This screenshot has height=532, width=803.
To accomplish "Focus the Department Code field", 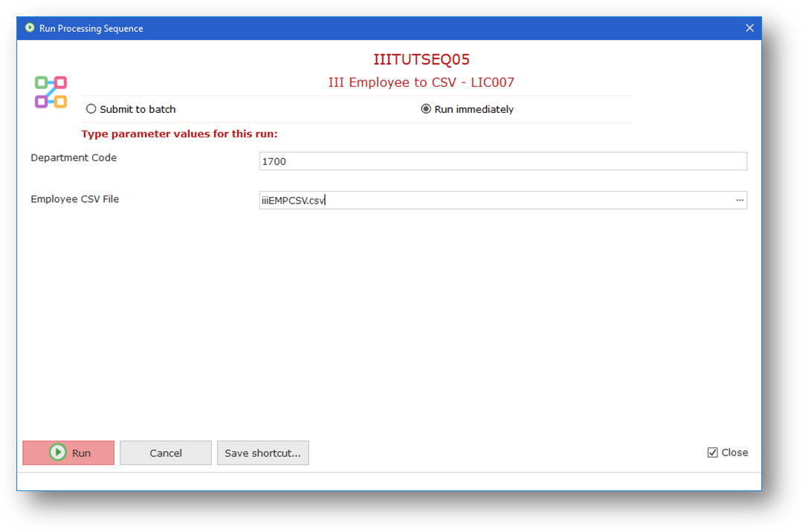I will pos(503,161).
